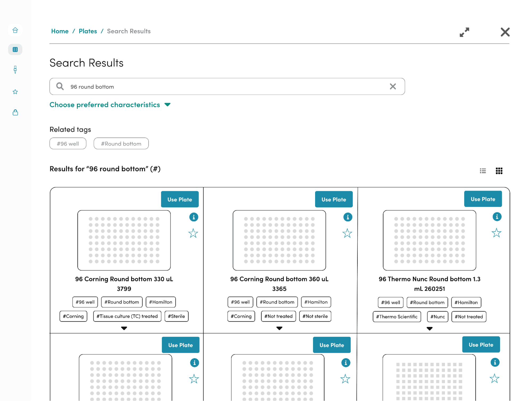
Task: Click the lock icon in the sidebar
Action: (15, 112)
